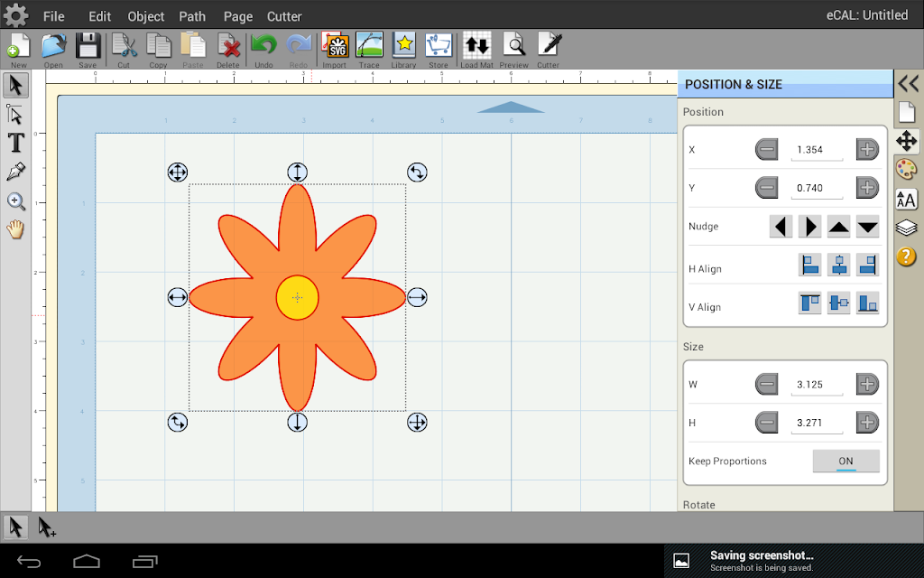
Task: Click the Load Mat icon
Action: click(476, 51)
